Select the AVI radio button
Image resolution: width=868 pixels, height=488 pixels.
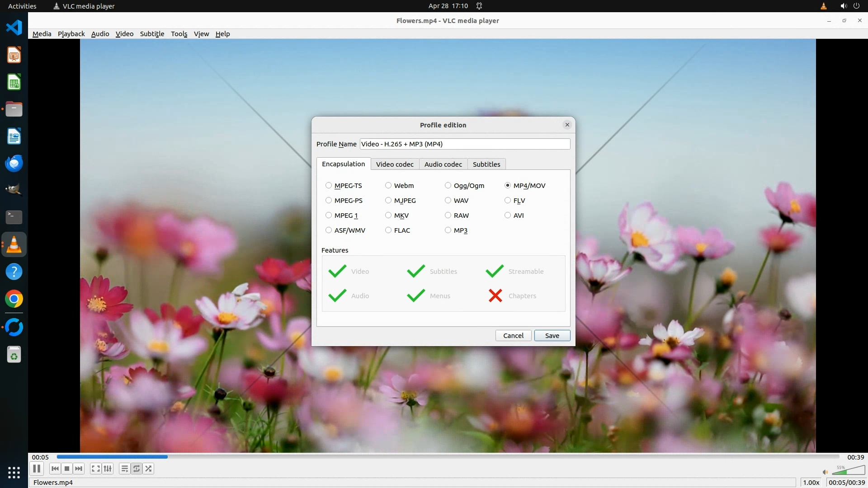click(x=508, y=216)
